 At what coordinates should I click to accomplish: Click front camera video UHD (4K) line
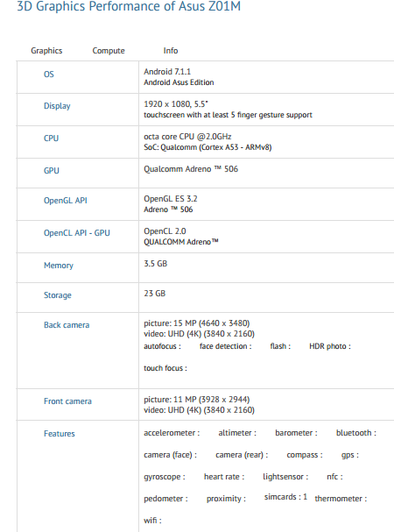tap(199, 410)
